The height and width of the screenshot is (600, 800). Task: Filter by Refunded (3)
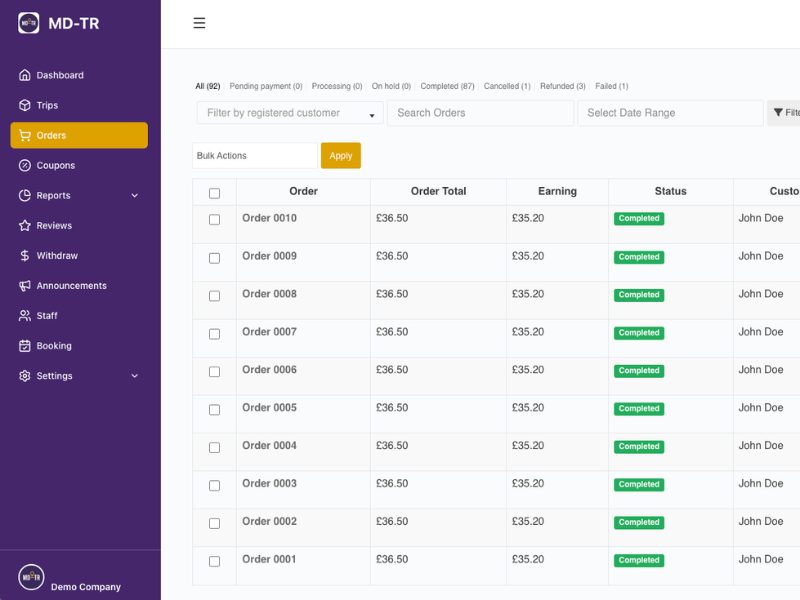(x=563, y=86)
